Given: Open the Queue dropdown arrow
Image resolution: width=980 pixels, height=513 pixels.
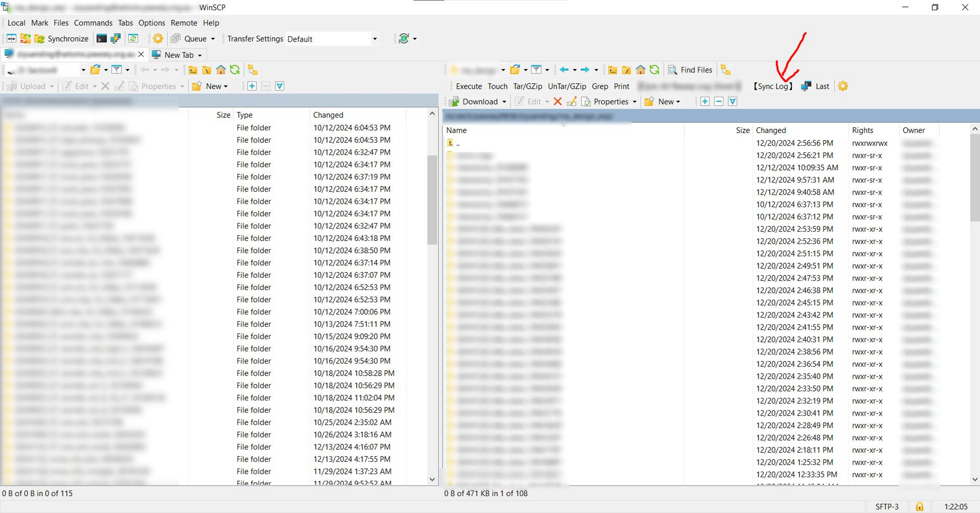Looking at the screenshot, I should pos(213,39).
